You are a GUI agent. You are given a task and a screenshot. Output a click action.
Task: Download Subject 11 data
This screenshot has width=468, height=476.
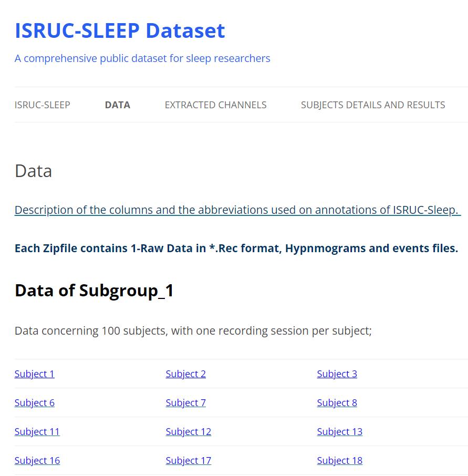[37, 431]
